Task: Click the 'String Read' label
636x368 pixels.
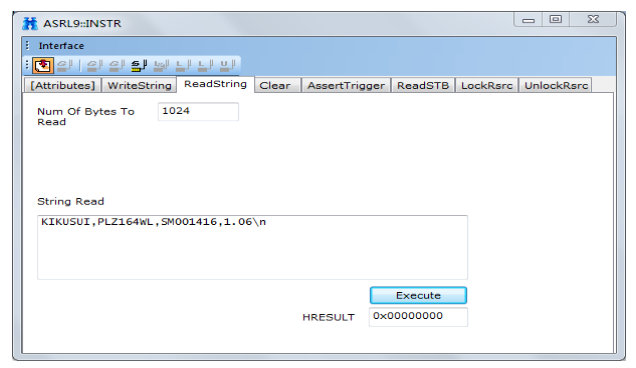Action: pos(71,202)
